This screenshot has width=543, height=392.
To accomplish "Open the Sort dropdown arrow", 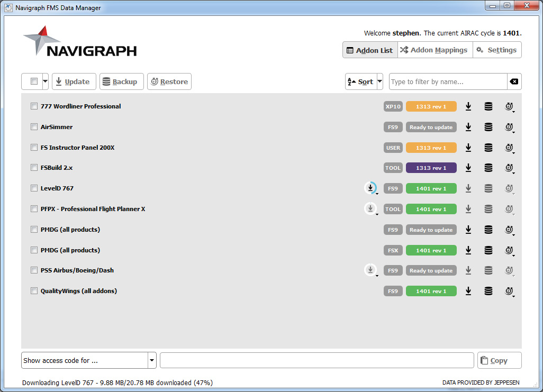I will pos(379,81).
